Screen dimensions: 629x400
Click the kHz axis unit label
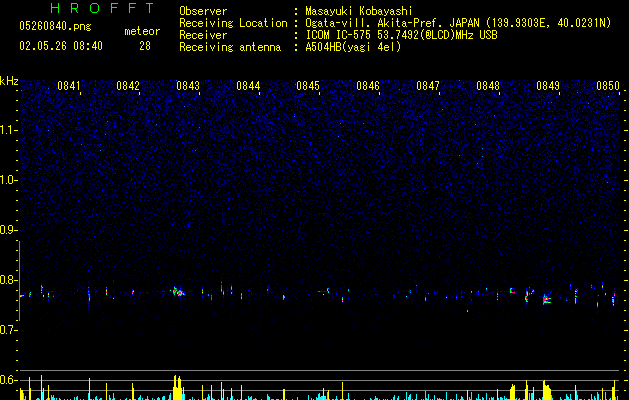click(9, 81)
